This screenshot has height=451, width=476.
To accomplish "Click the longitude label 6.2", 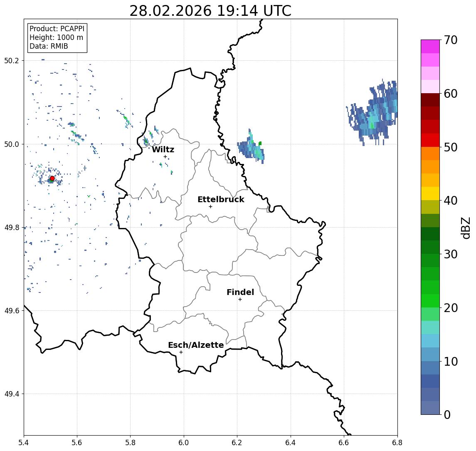I will click(237, 443).
